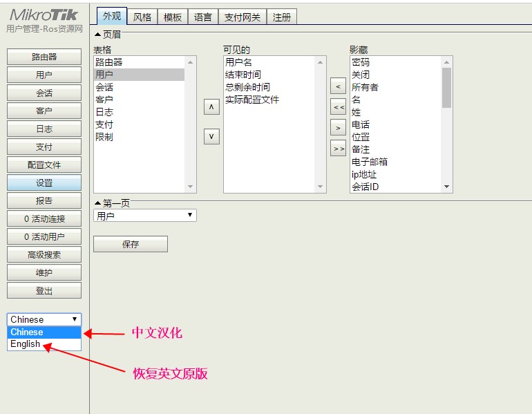Open the 注册 tab
532x414 pixels.
(282, 17)
